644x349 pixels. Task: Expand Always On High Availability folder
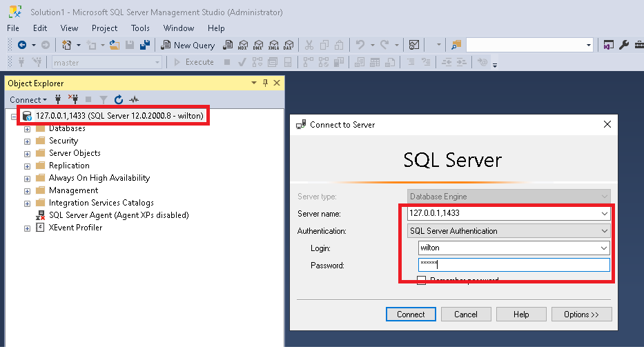point(27,179)
